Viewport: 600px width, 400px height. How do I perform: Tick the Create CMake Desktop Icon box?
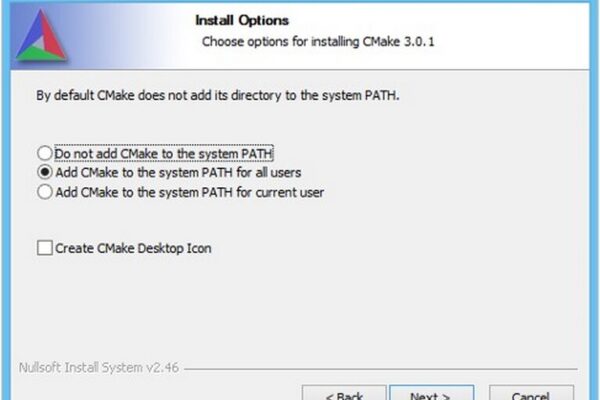(x=45, y=248)
